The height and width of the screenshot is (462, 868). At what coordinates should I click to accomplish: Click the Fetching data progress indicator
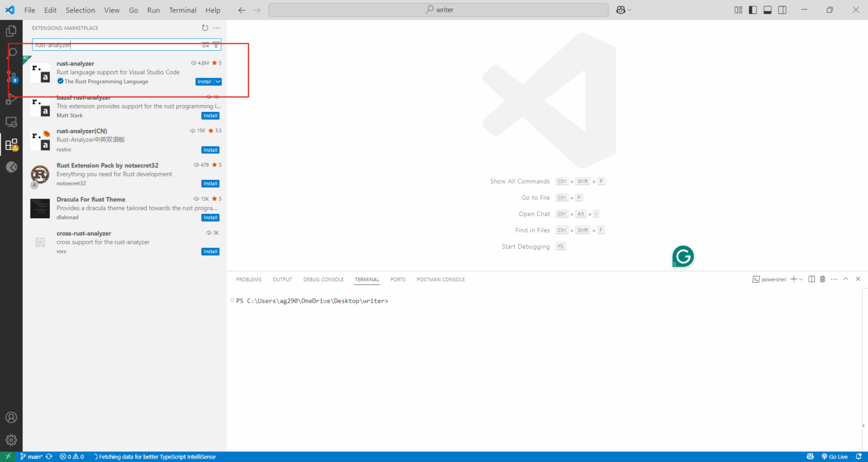[x=155, y=456]
